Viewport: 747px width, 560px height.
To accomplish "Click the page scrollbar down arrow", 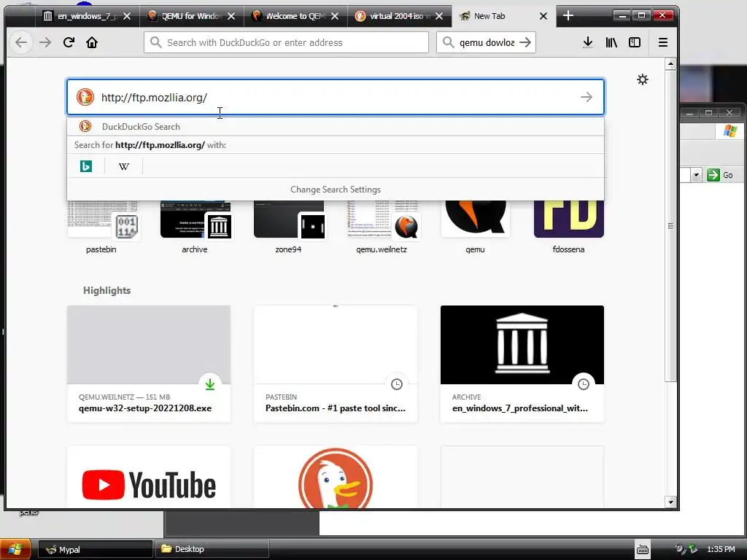I will (671, 502).
